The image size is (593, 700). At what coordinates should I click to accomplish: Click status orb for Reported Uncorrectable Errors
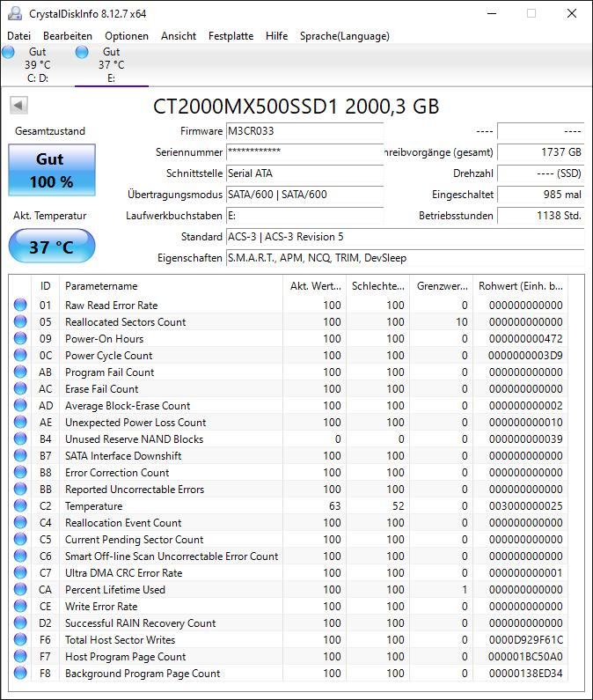20,489
